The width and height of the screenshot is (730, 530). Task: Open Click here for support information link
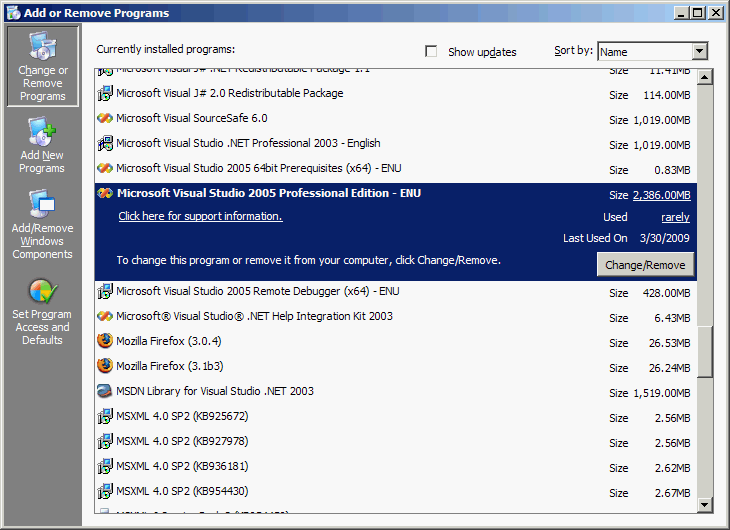pos(200,216)
